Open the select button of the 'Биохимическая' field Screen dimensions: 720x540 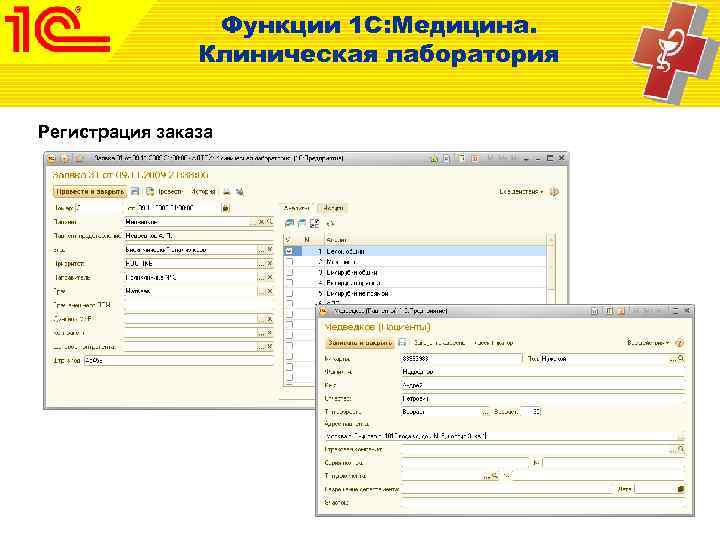(261, 250)
